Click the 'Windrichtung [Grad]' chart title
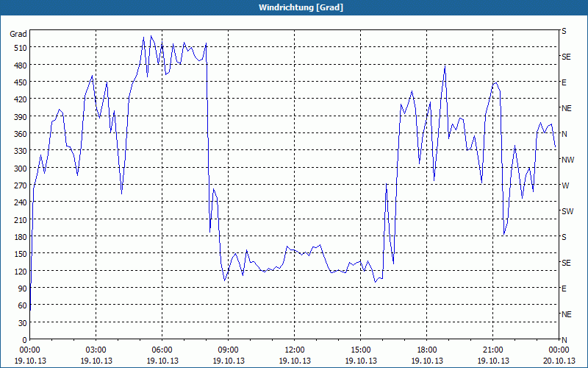 pos(301,7)
